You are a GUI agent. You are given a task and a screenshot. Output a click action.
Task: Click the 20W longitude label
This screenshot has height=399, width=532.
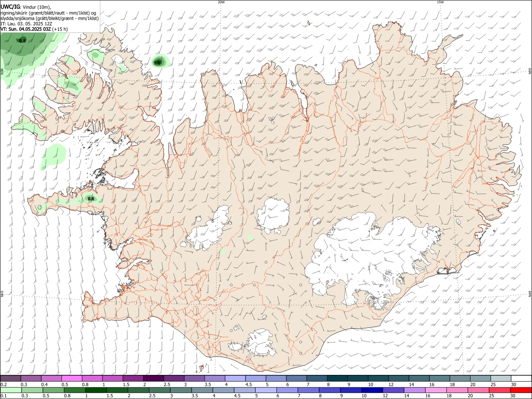(x=221, y=2)
